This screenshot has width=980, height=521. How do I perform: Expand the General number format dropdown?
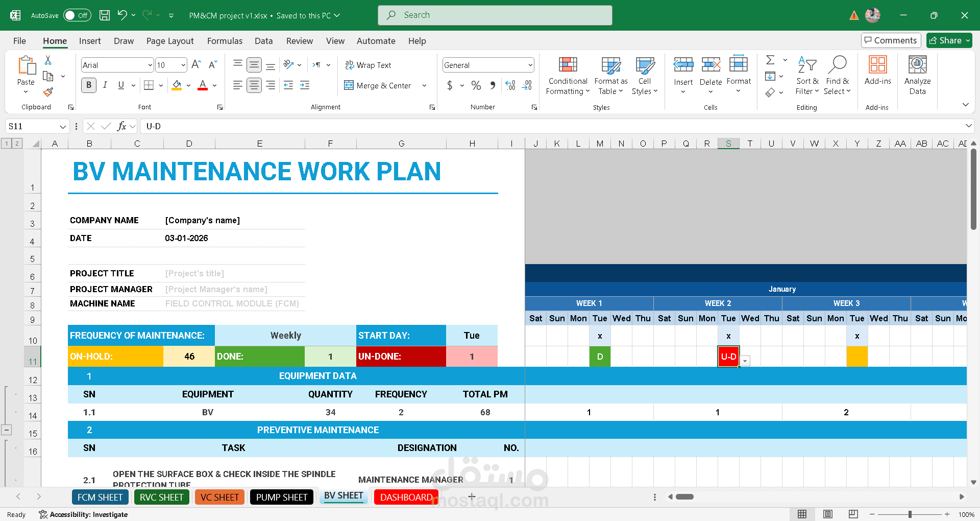(x=530, y=65)
